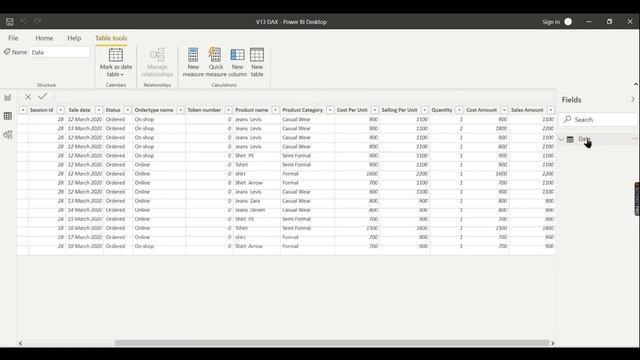This screenshot has width=640, height=360.
Task: Switch to Data view icon
Action: [x=8, y=116]
